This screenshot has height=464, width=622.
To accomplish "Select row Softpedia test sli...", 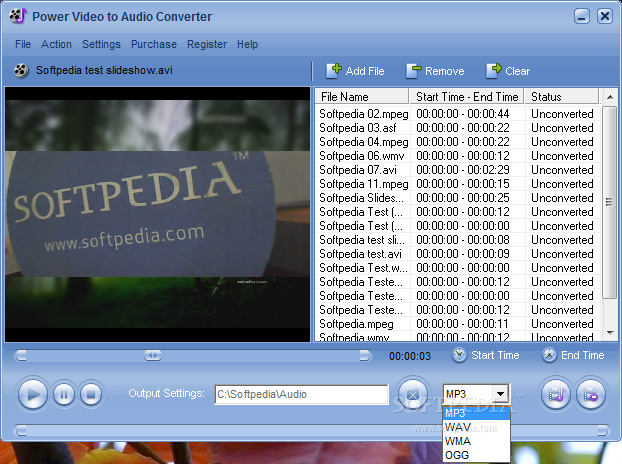I will point(457,240).
